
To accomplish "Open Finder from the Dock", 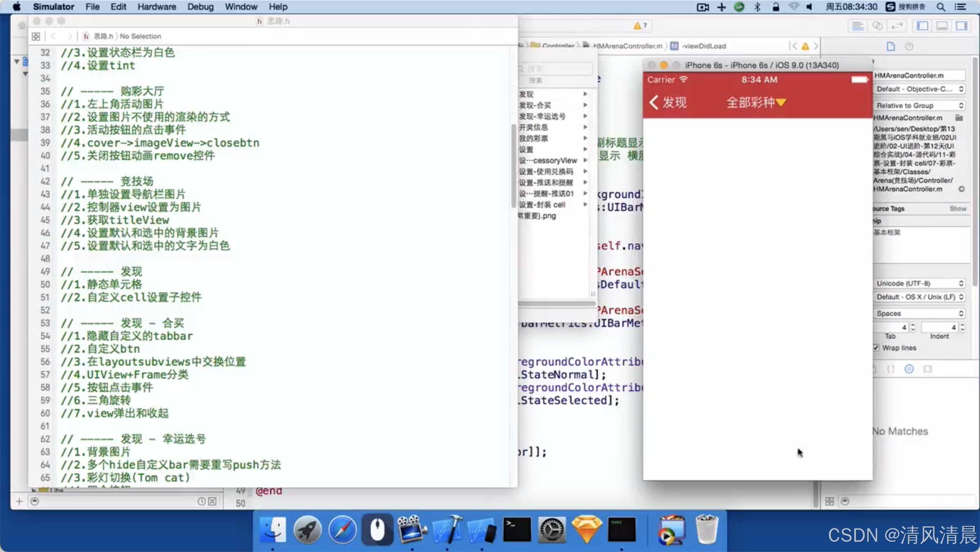I will coord(273,530).
